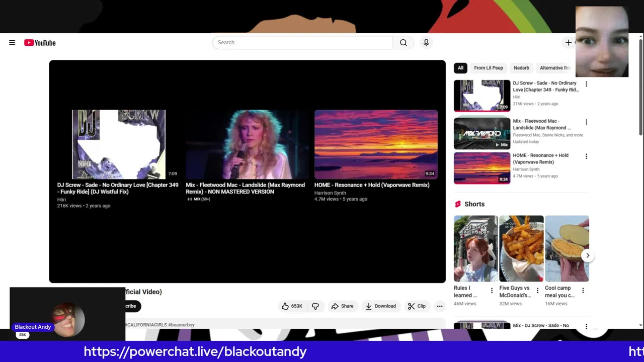This screenshot has width=644, height=362.
Task: Open options for Mix - DJ Screw bottom item
Action: click(x=586, y=326)
